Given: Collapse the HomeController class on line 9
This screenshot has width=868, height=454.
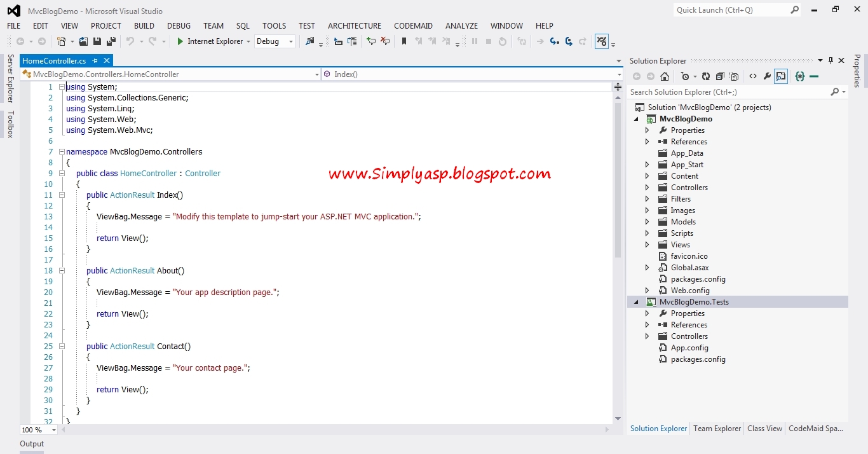Looking at the screenshot, I should click(61, 173).
